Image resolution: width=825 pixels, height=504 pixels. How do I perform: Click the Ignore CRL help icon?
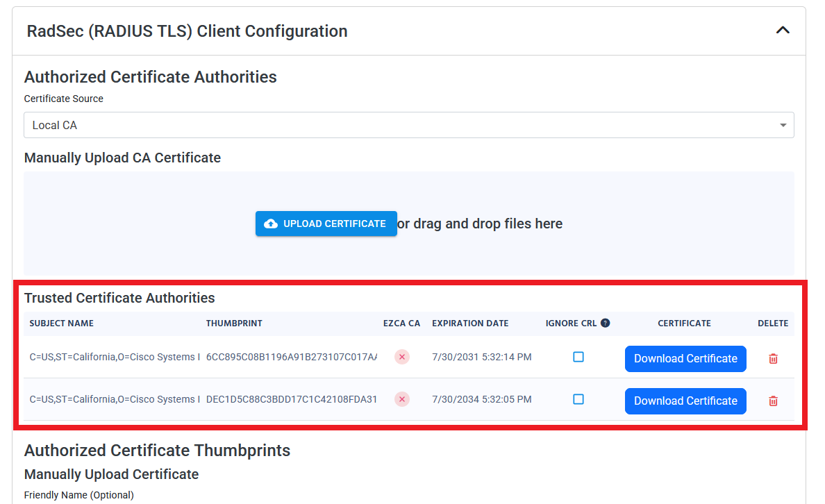pos(605,323)
